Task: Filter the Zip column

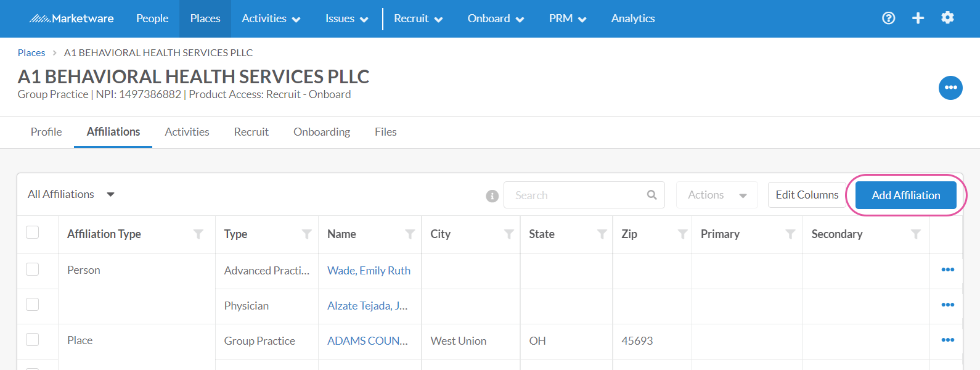Action: pyautogui.click(x=683, y=234)
